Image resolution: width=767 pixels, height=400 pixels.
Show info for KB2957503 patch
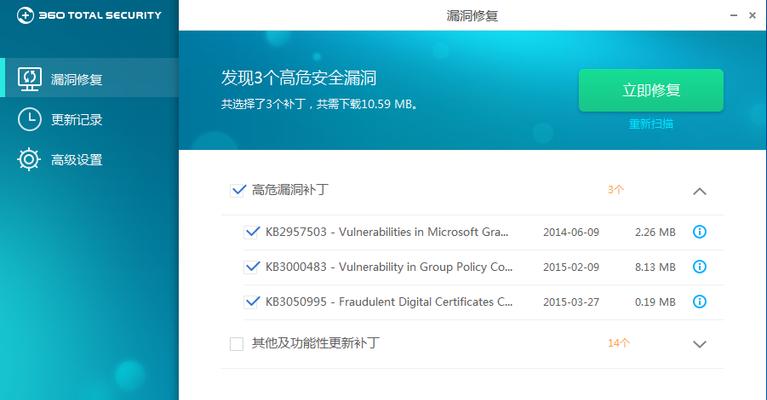[x=699, y=232]
